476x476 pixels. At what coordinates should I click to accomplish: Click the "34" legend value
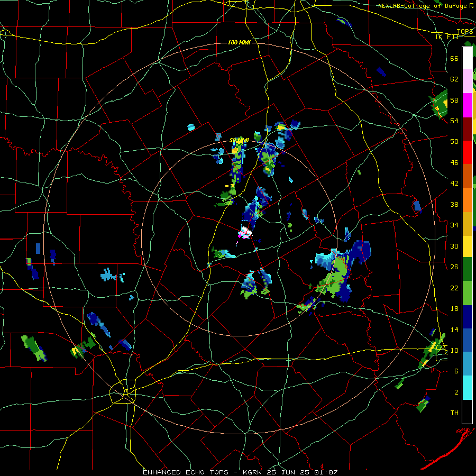(454, 225)
